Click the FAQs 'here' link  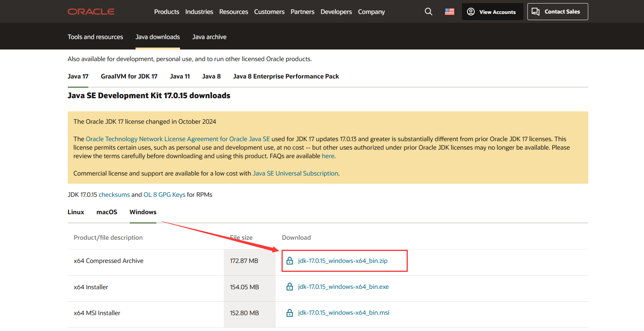pos(328,156)
